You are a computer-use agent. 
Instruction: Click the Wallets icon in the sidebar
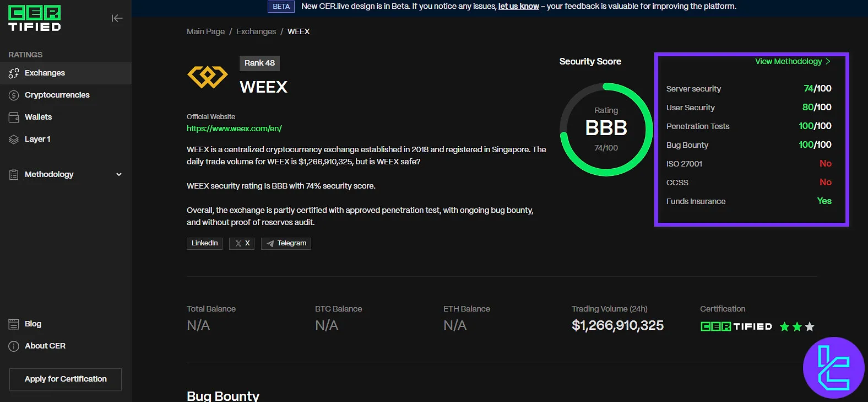(x=14, y=117)
